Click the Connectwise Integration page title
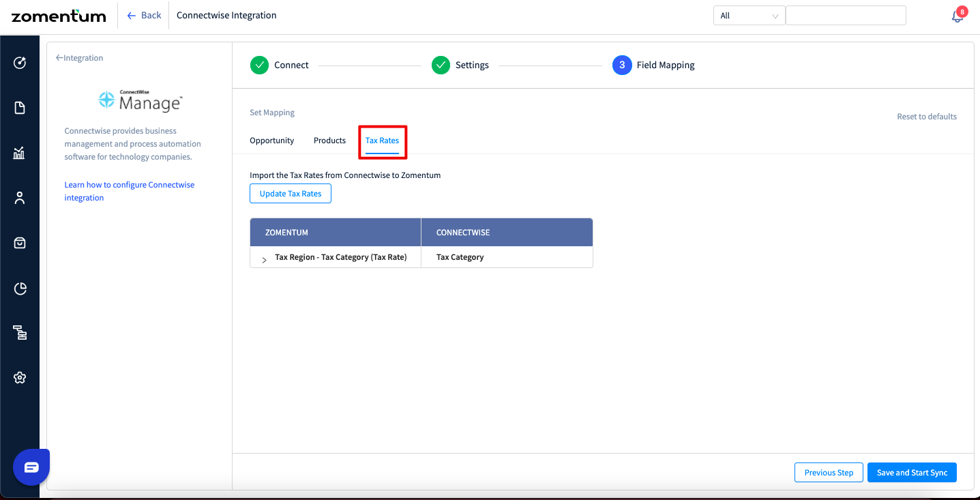The image size is (980, 500). [226, 15]
